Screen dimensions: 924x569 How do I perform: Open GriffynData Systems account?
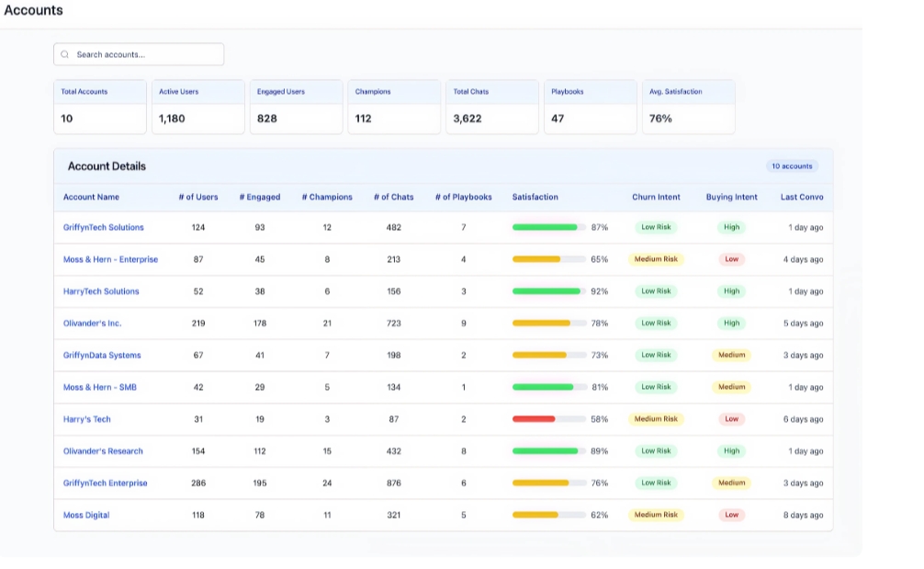[102, 355]
